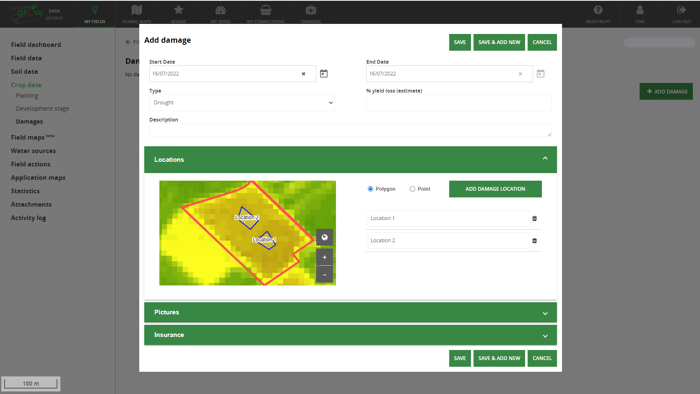Screen dimensions: 700x394
Task: Click the map layer selector icon
Action: point(325,237)
